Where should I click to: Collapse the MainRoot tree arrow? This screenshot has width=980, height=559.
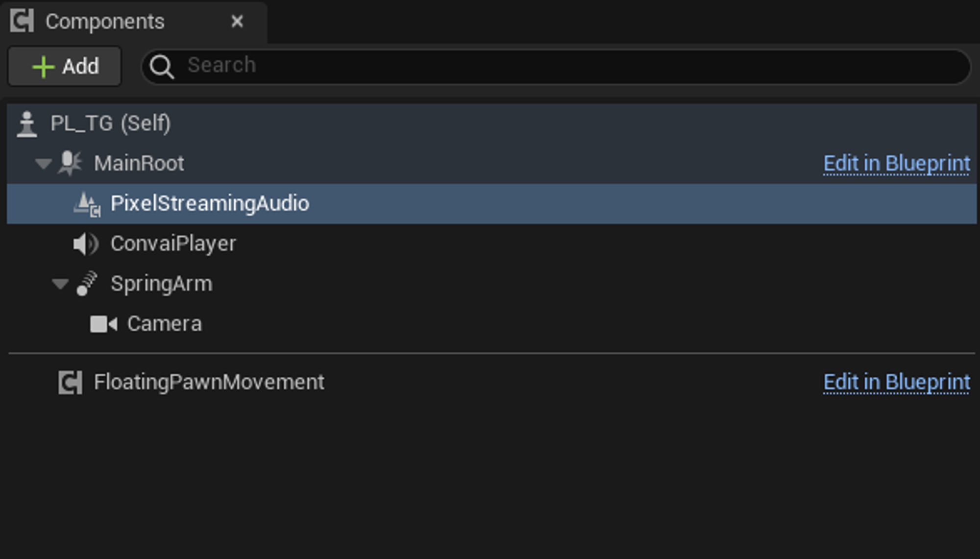pyautogui.click(x=44, y=164)
